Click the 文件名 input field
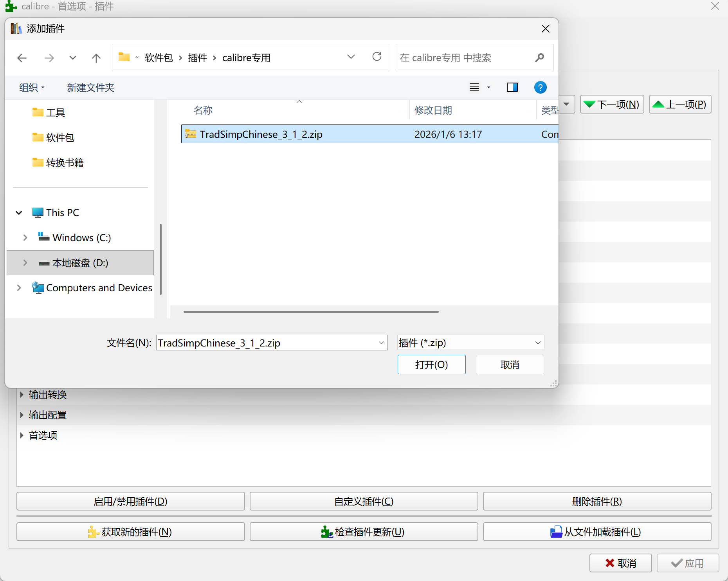Image resolution: width=728 pixels, height=581 pixels. tap(266, 343)
